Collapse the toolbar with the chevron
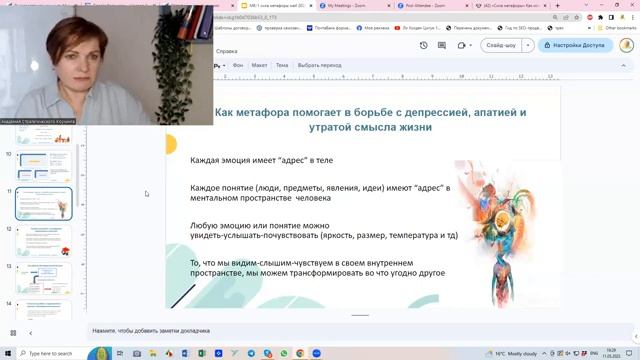The height and width of the screenshot is (360, 640). [623, 65]
